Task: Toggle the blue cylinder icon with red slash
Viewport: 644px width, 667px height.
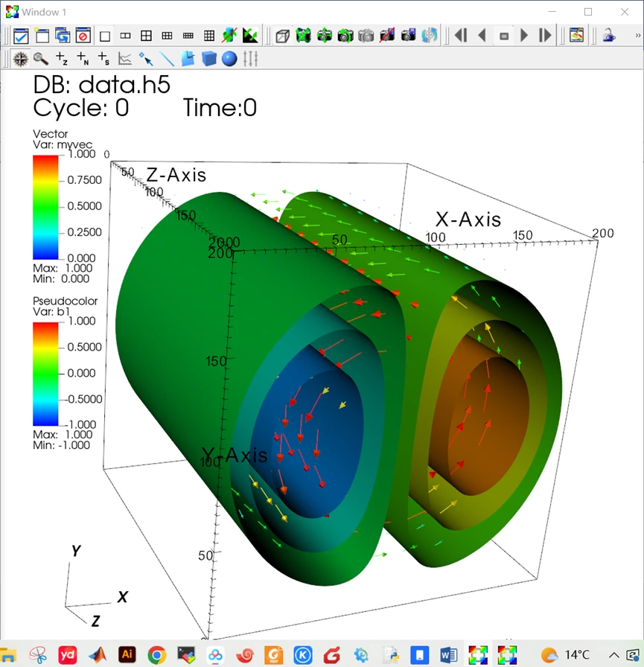Action: [230, 35]
